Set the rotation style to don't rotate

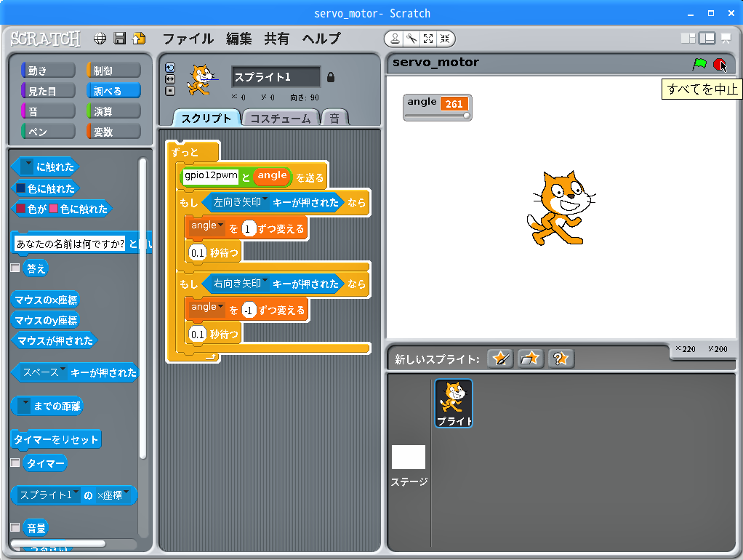(170, 91)
